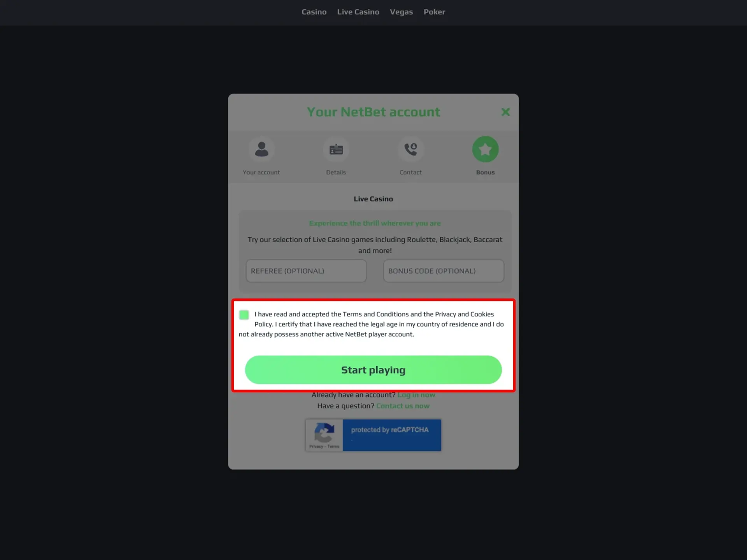Select the Bonus star icon

485,149
